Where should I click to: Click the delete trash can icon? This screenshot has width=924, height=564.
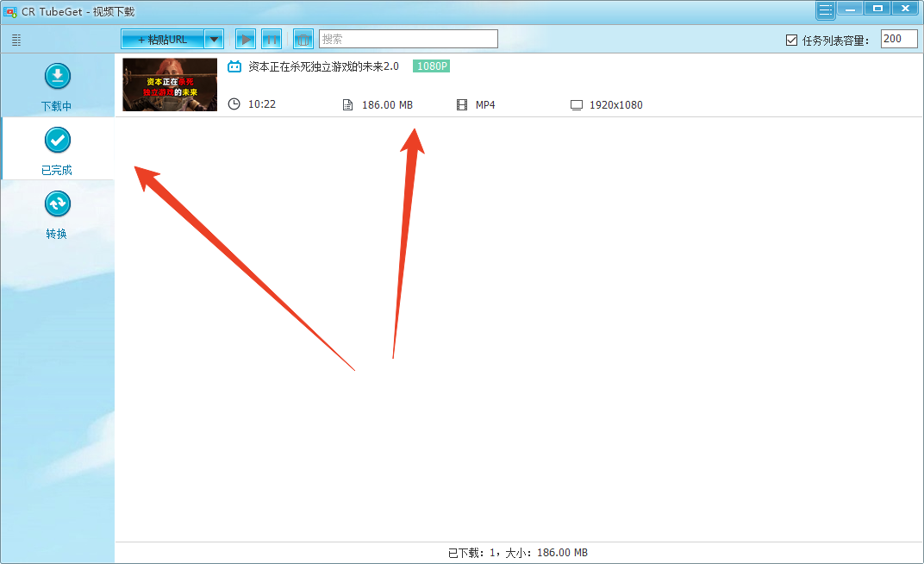(x=303, y=40)
